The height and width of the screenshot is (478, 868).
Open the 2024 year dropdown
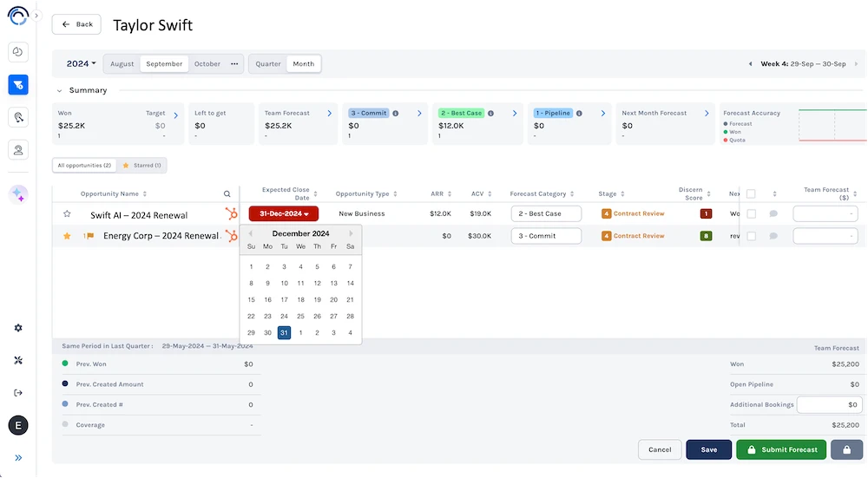coord(81,63)
